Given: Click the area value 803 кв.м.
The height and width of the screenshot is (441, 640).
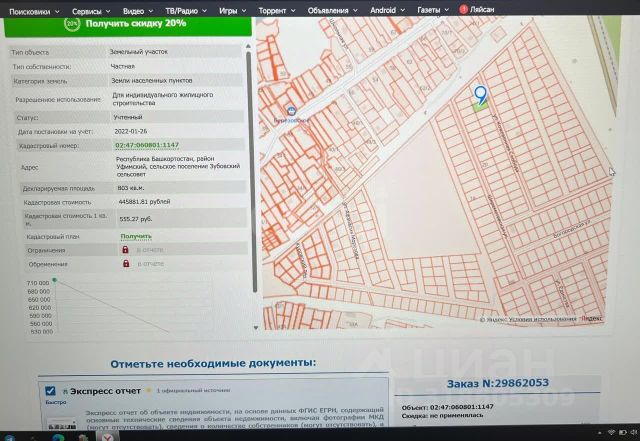Looking at the screenshot, I should pyautogui.click(x=131, y=188).
